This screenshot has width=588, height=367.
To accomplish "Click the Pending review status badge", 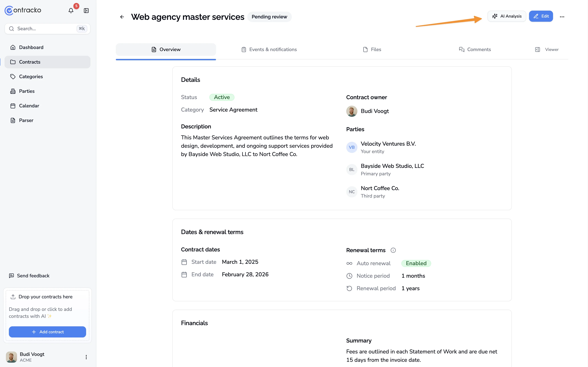I will tap(269, 17).
